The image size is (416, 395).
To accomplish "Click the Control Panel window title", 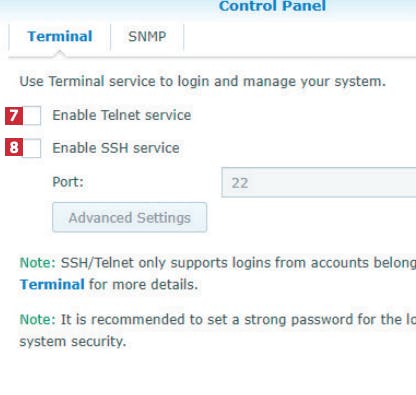I will click(x=272, y=6).
